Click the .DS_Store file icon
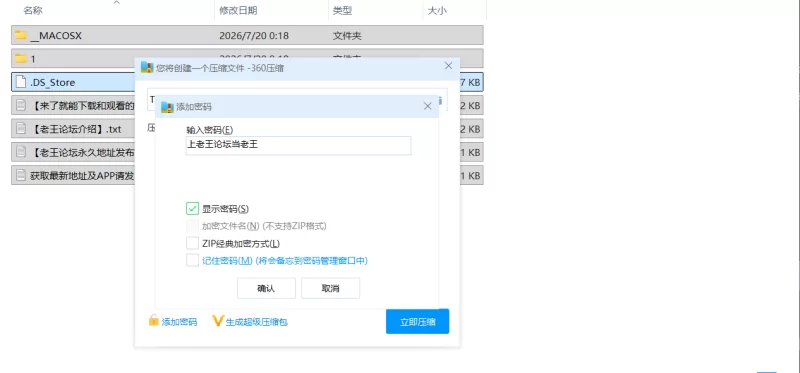800x373 pixels. [x=20, y=82]
